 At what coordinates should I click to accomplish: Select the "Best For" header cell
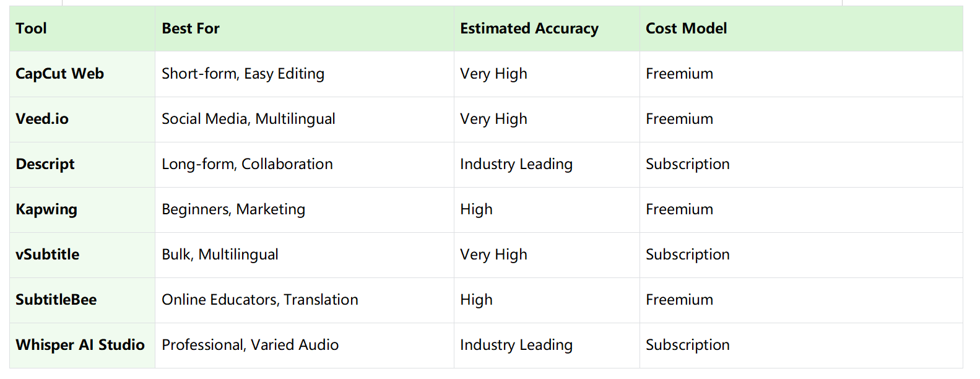tap(191, 28)
